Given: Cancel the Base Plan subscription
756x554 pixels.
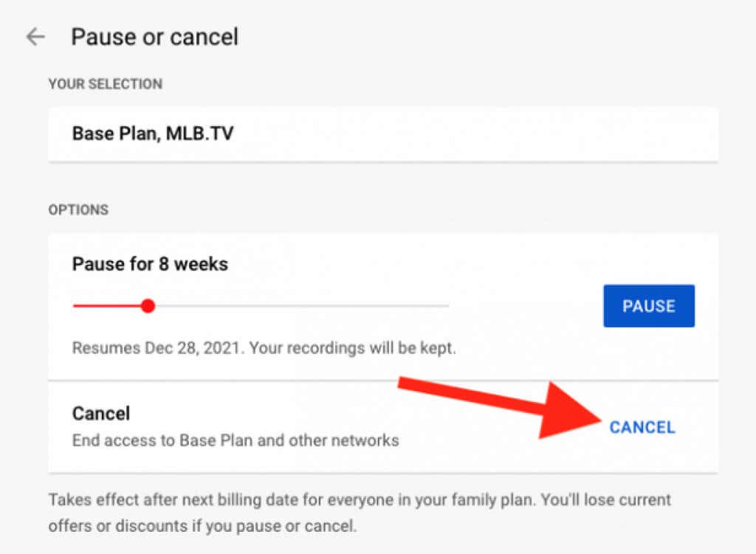Looking at the screenshot, I should [641, 426].
